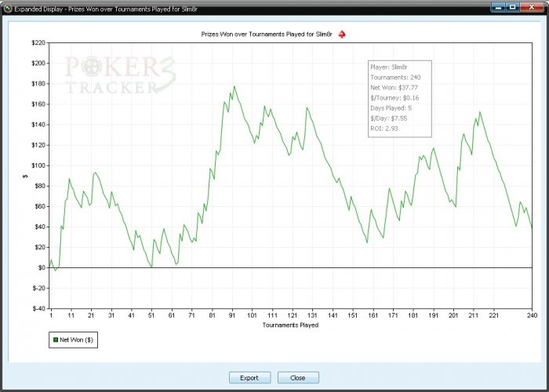Image resolution: width=549 pixels, height=392 pixels.
Task: Click the $220 label on y-axis
Action: (x=38, y=42)
